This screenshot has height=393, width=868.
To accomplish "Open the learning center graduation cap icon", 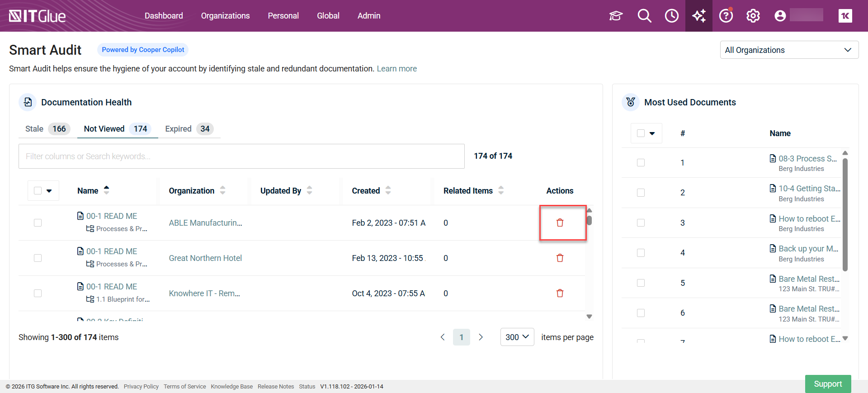I will click(x=616, y=16).
